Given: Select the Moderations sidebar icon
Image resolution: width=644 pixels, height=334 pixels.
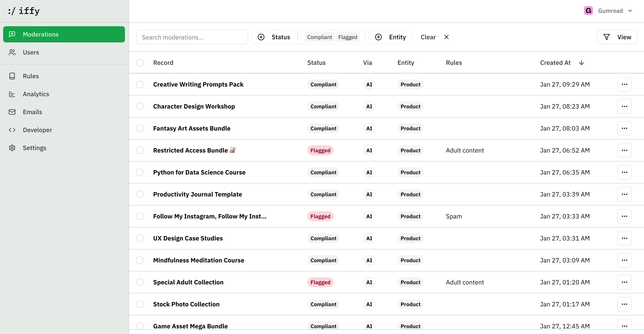Looking at the screenshot, I should [12, 34].
